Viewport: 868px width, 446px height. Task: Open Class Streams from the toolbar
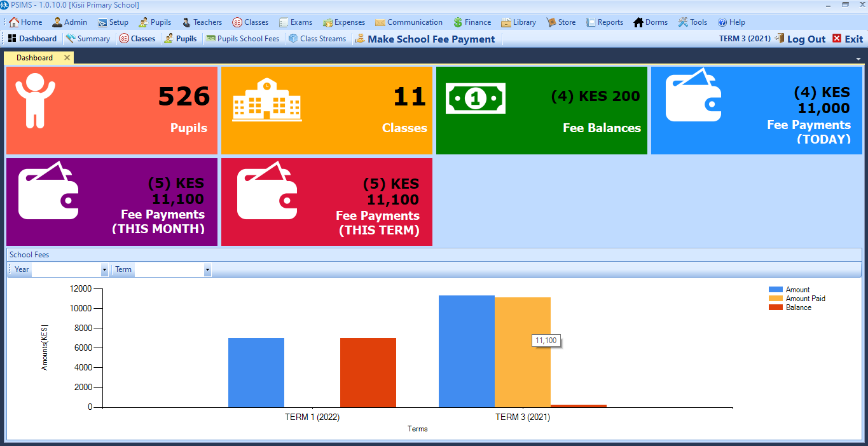(x=317, y=39)
